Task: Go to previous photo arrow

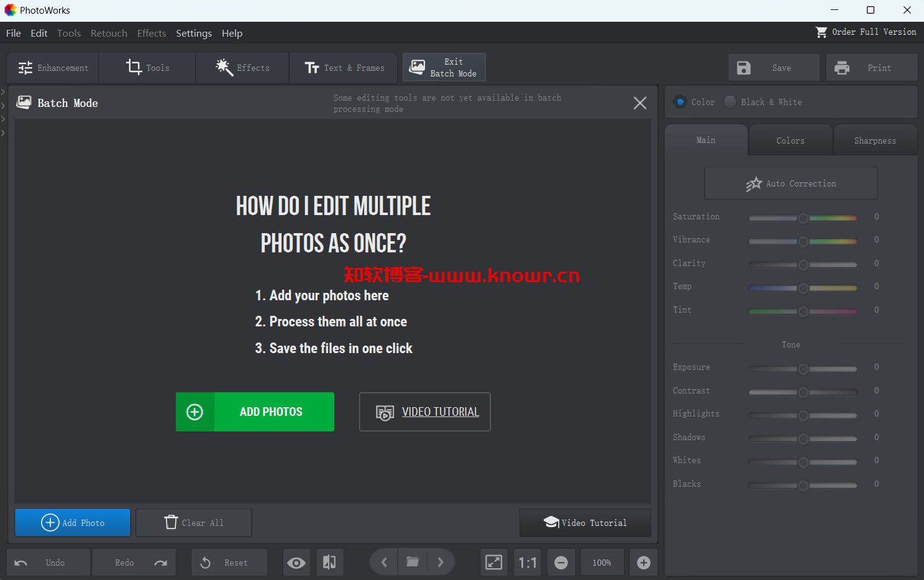Action: tap(384, 563)
